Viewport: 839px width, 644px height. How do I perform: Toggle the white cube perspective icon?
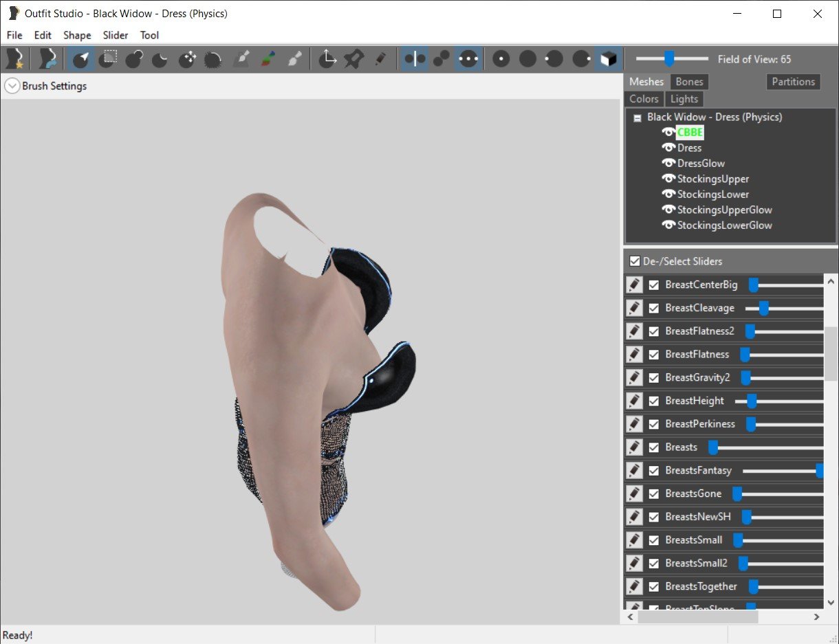coord(608,60)
